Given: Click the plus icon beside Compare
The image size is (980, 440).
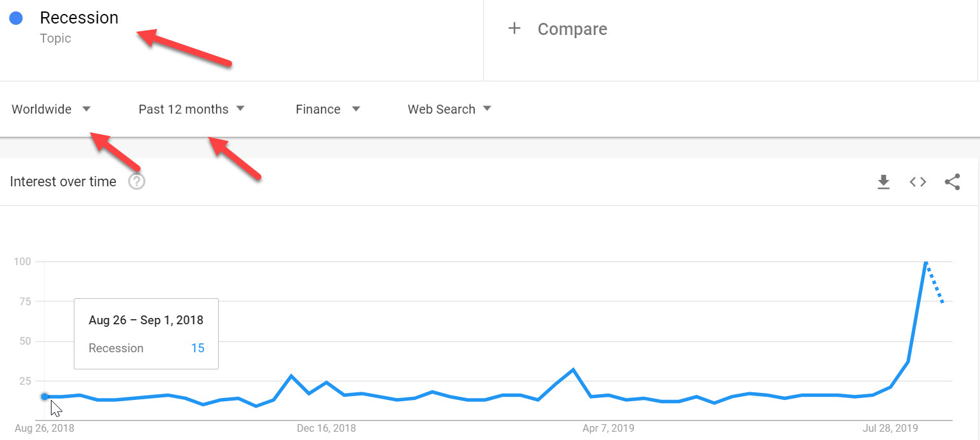Looking at the screenshot, I should (x=514, y=29).
